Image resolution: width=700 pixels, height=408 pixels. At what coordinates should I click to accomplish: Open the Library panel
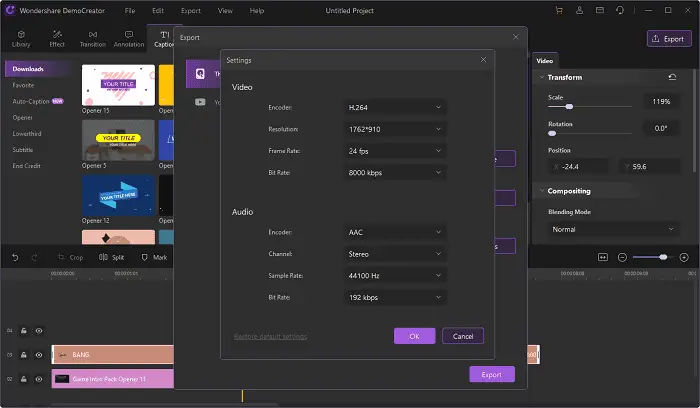(x=21, y=39)
